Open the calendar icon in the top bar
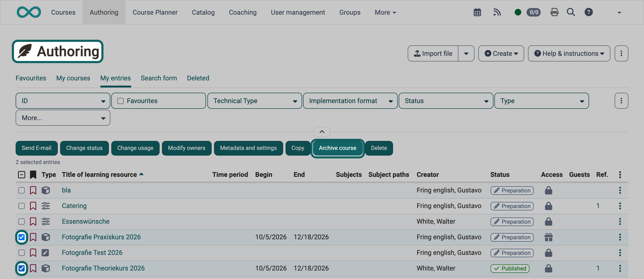 tap(477, 12)
